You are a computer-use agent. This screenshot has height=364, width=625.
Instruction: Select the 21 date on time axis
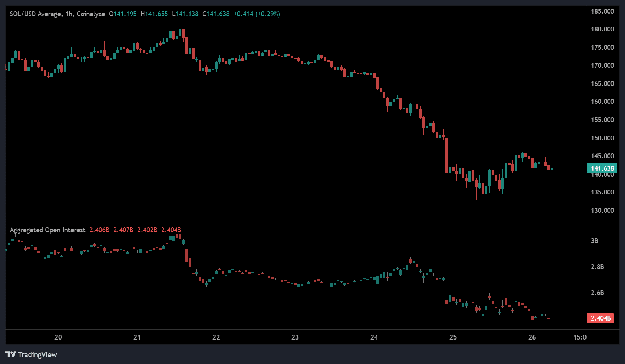[x=137, y=337]
